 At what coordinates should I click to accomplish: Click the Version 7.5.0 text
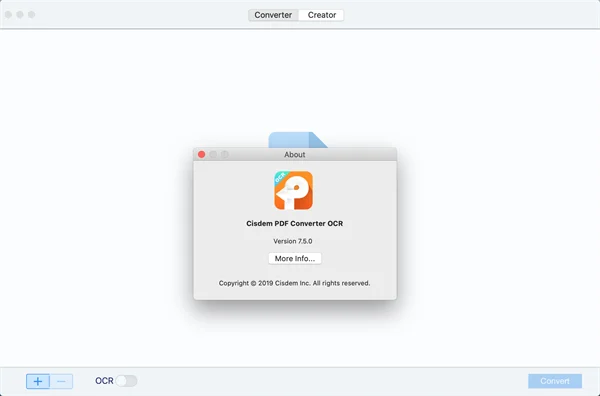[293, 241]
